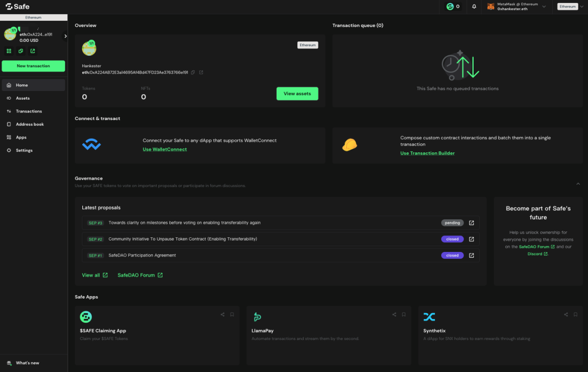Open the $SAFE Claiming App card icon
Screen dimensions: 588x372
(86, 317)
